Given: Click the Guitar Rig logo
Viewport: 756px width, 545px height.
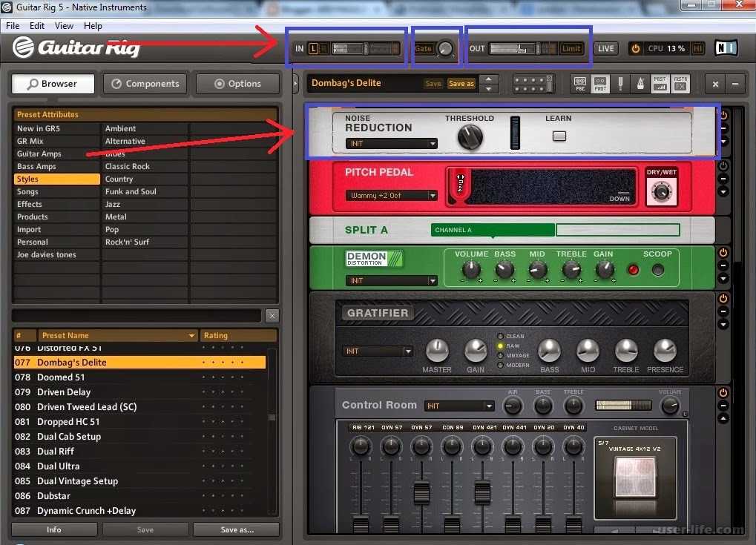Looking at the screenshot, I should [76, 47].
